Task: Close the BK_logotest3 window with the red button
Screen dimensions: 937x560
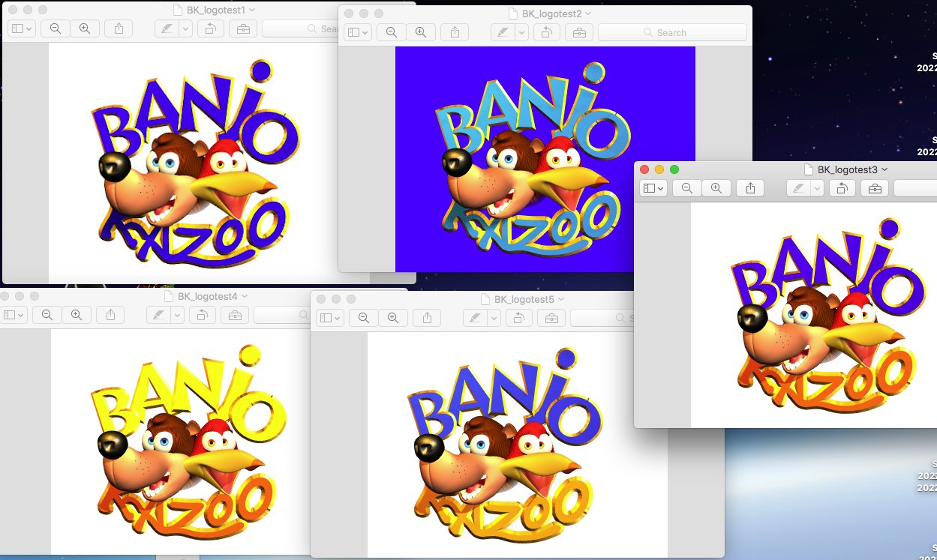Action: pos(645,169)
